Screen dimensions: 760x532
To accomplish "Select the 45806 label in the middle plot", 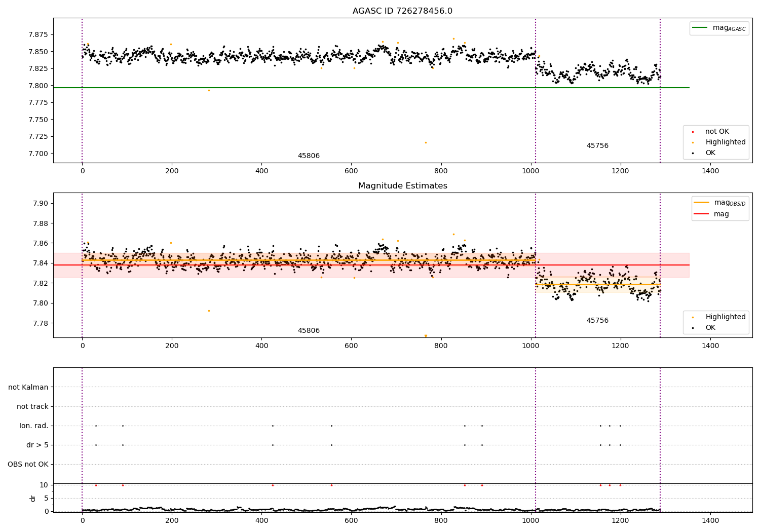I will coord(309,331).
